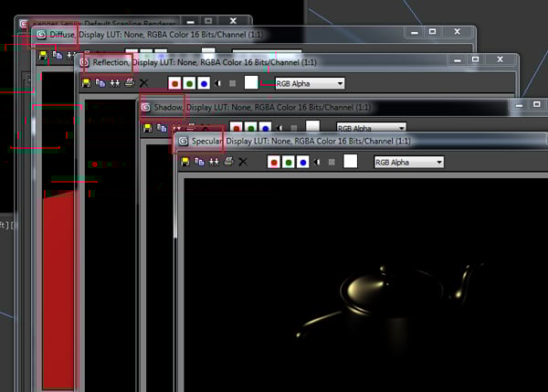Display alpha channel in Reflection window
The width and height of the screenshot is (548, 392).
click(x=217, y=83)
